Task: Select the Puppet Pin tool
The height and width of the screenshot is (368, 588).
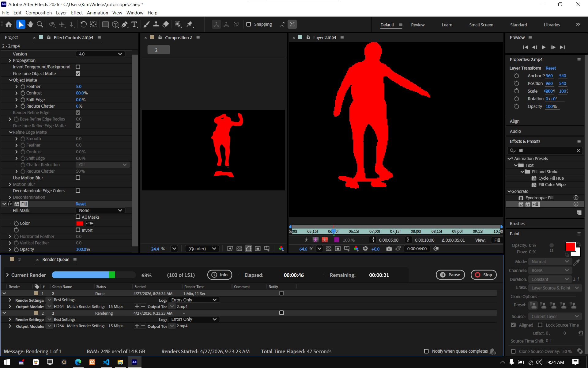Action: (190, 24)
